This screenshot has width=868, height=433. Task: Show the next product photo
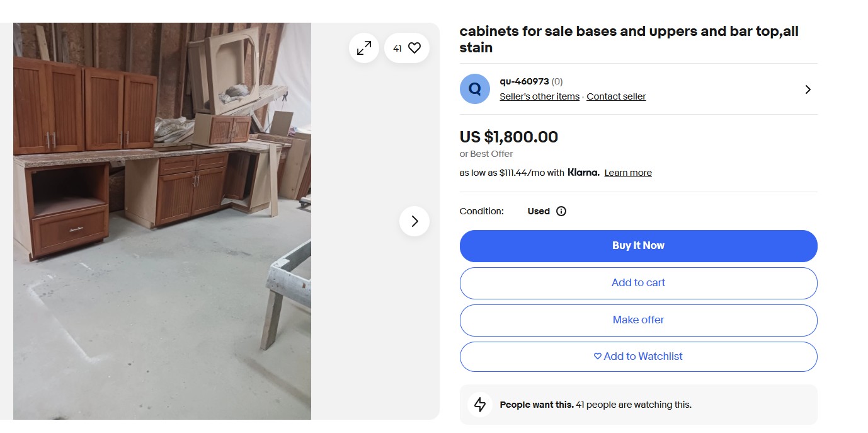[414, 221]
